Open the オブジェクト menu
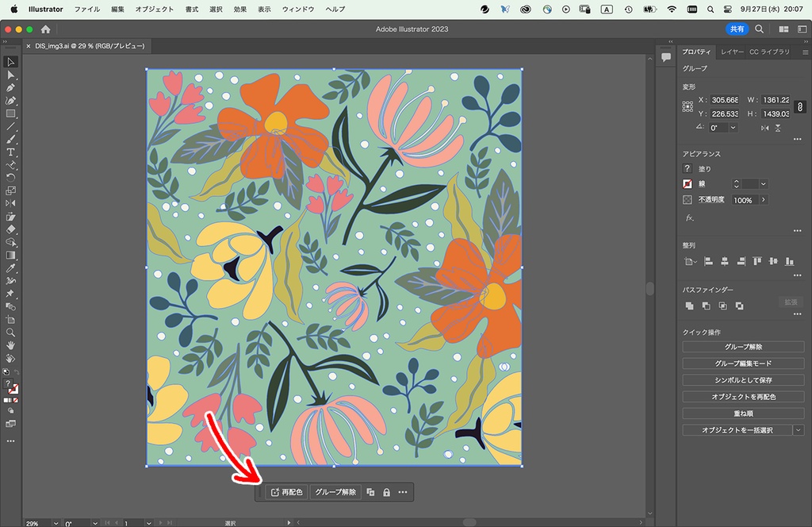This screenshot has width=812, height=527. (x=155, y=10)
